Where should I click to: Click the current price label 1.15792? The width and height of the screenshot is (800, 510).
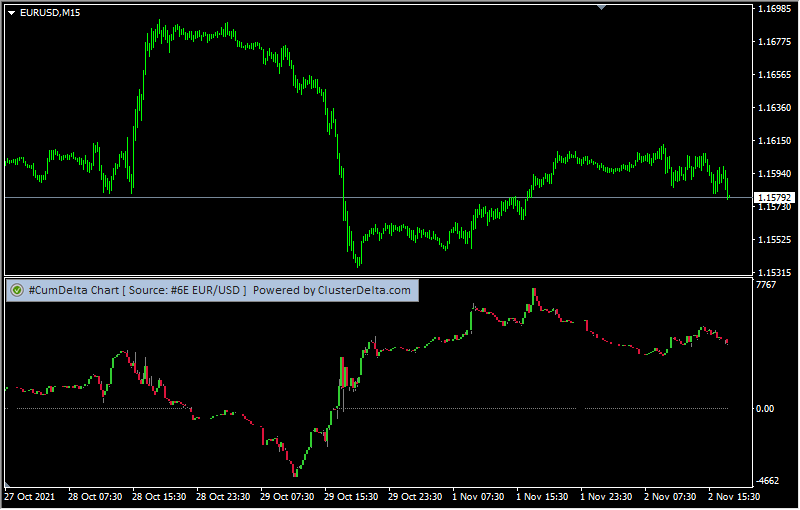[x=774, y=198]
